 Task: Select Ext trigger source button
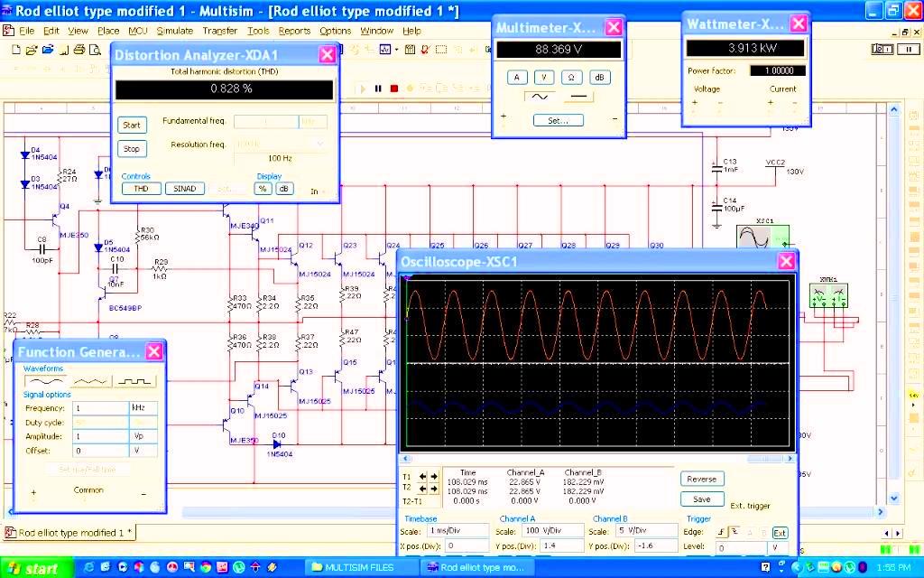pos(779,533)
